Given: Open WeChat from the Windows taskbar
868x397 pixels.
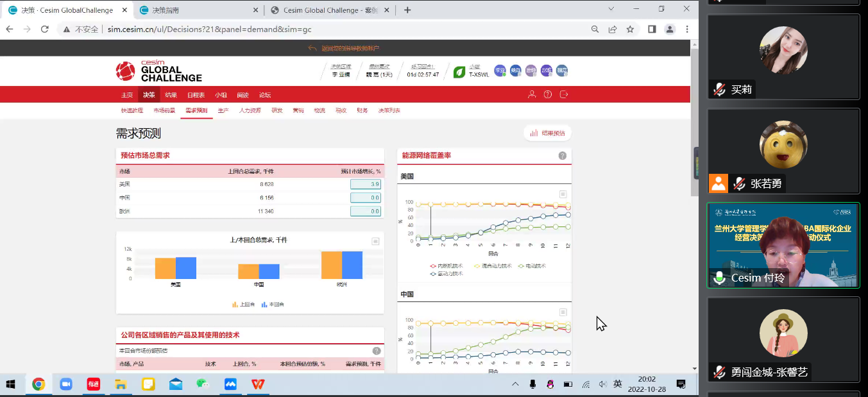Looking at the screenshot, I should (203, 384).
